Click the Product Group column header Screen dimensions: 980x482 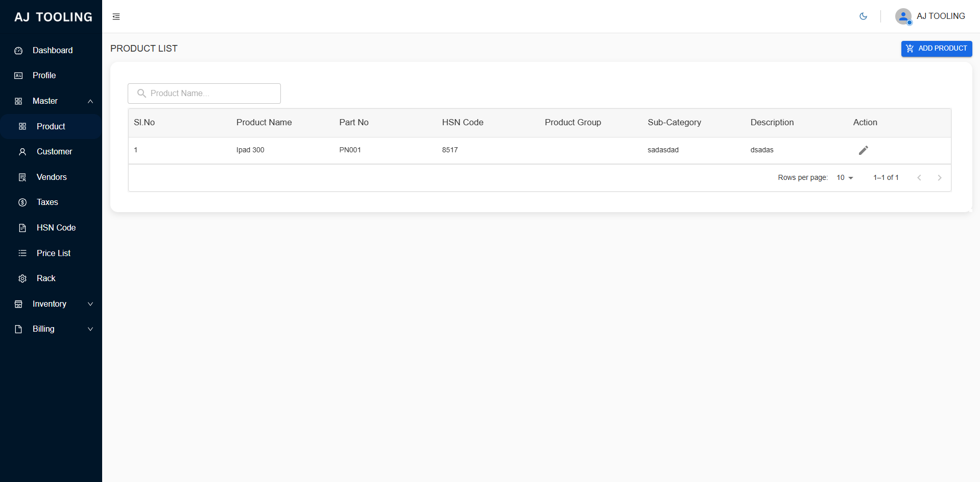(573, 122)
